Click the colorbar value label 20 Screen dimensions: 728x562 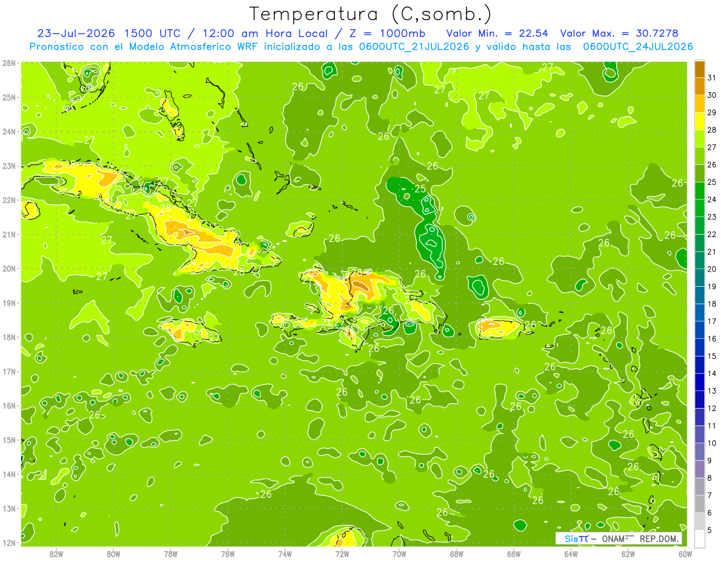(712, 269)
